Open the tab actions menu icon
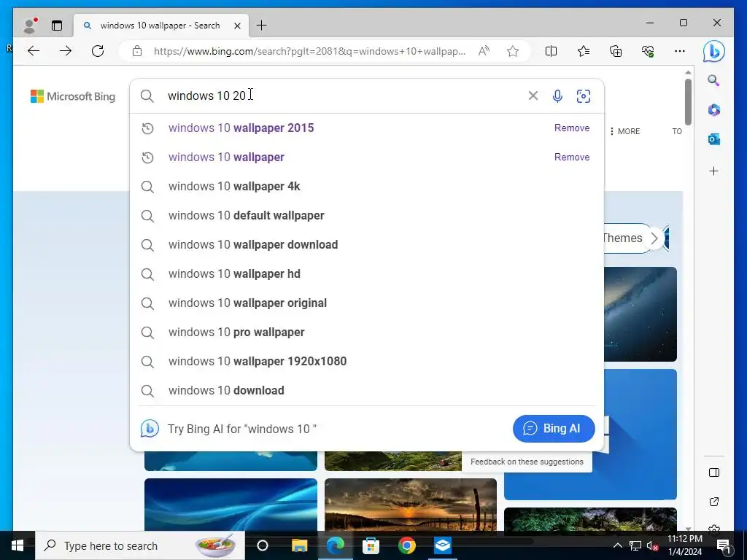 57,26
